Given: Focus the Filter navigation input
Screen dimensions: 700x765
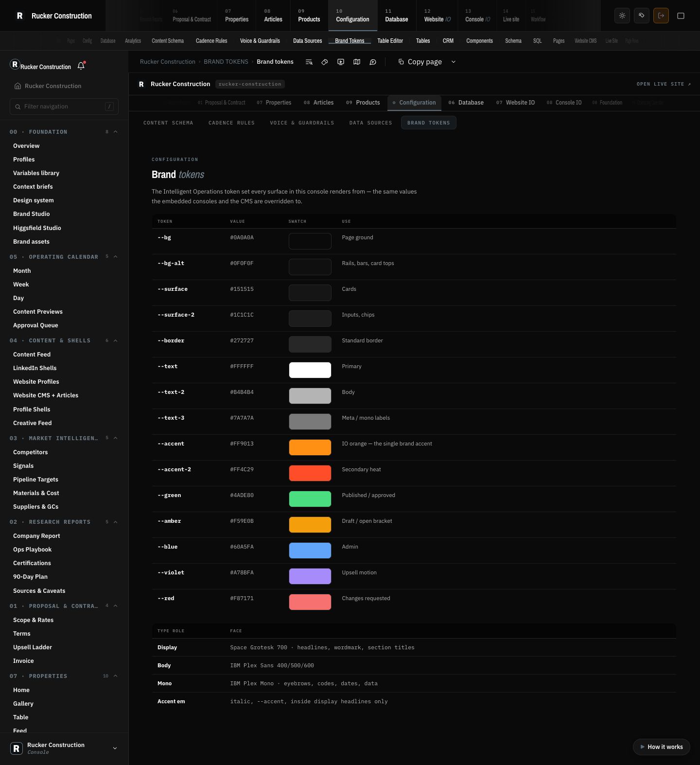Looking at the screenshot, I should (64, 107).
